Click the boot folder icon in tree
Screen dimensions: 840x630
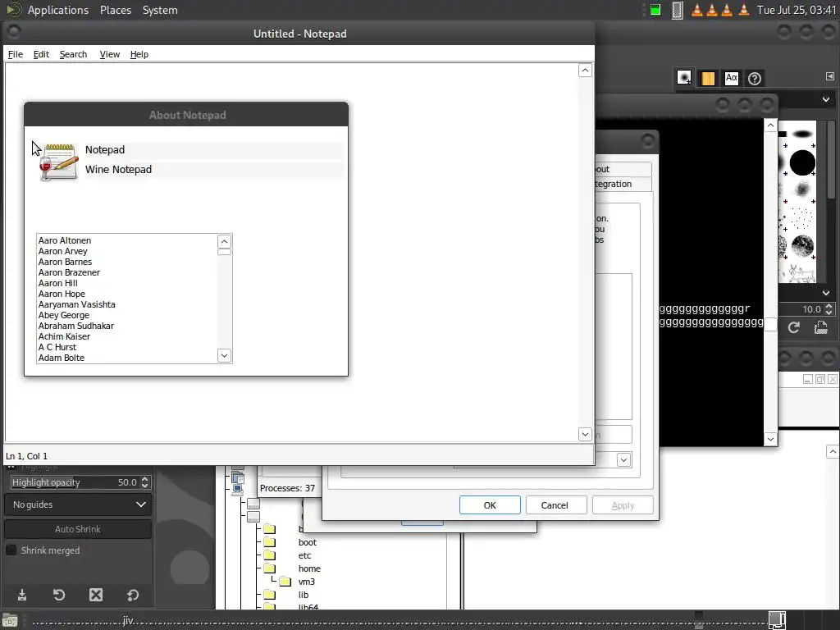pyautogui.click(x=269, y=542)
